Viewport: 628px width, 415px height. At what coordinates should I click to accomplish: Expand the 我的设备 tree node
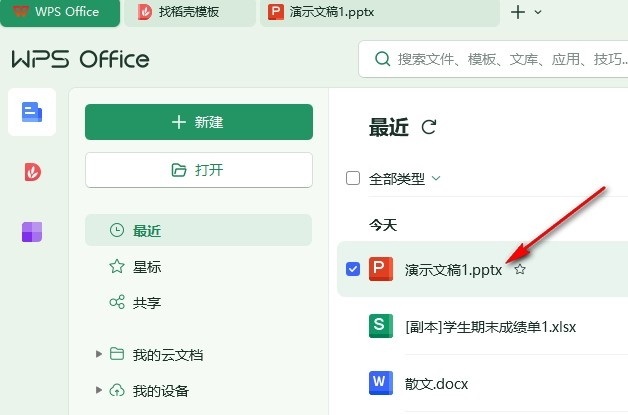point(99,390)
